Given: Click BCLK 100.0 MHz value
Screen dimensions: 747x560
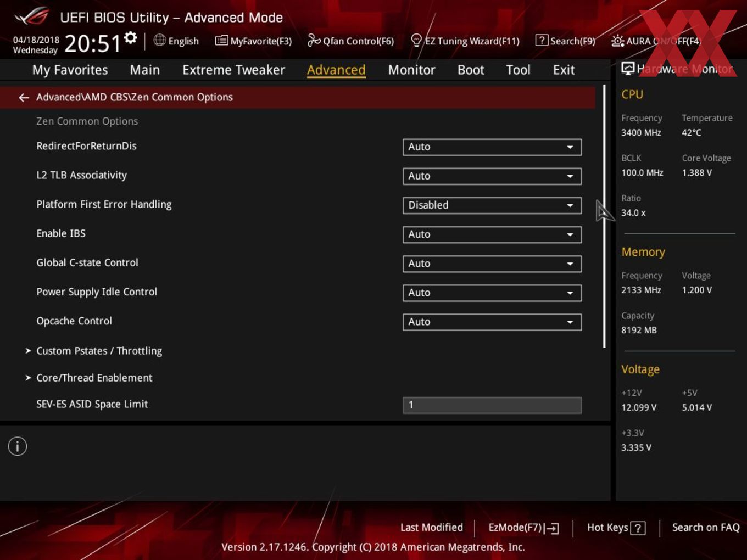Looking at the screenshot, I should pos(642,172).
